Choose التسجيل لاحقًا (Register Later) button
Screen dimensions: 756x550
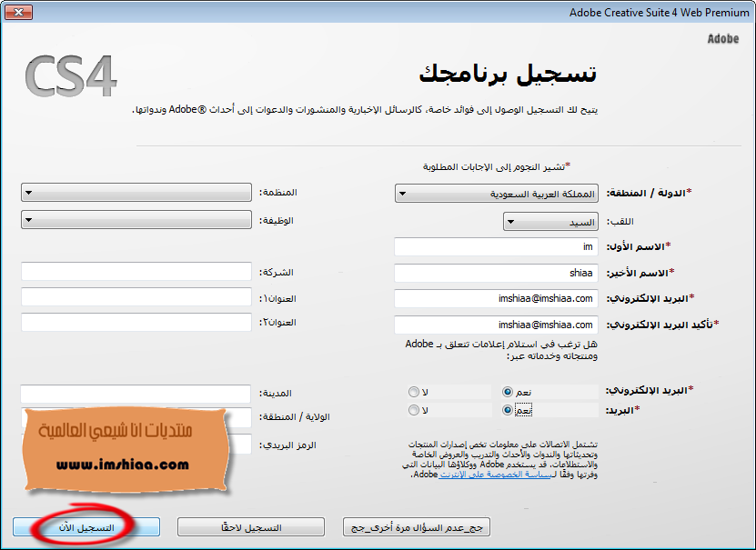pos(251,527)
